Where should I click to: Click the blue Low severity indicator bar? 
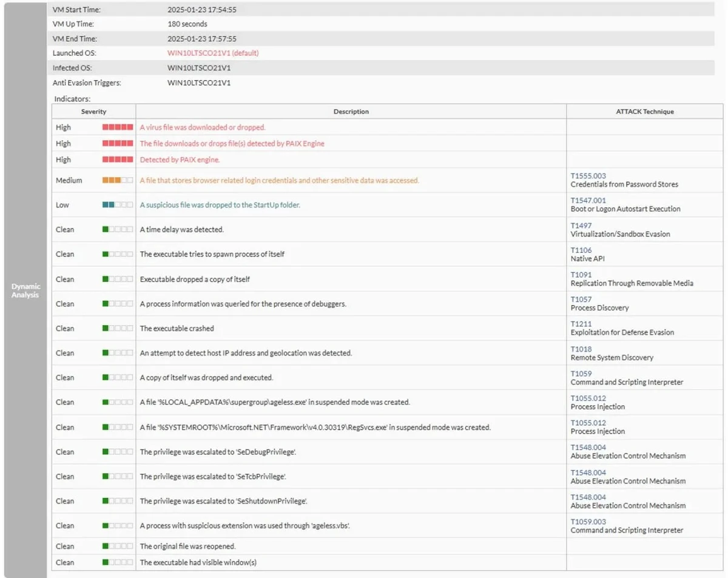tap(117, 205)
